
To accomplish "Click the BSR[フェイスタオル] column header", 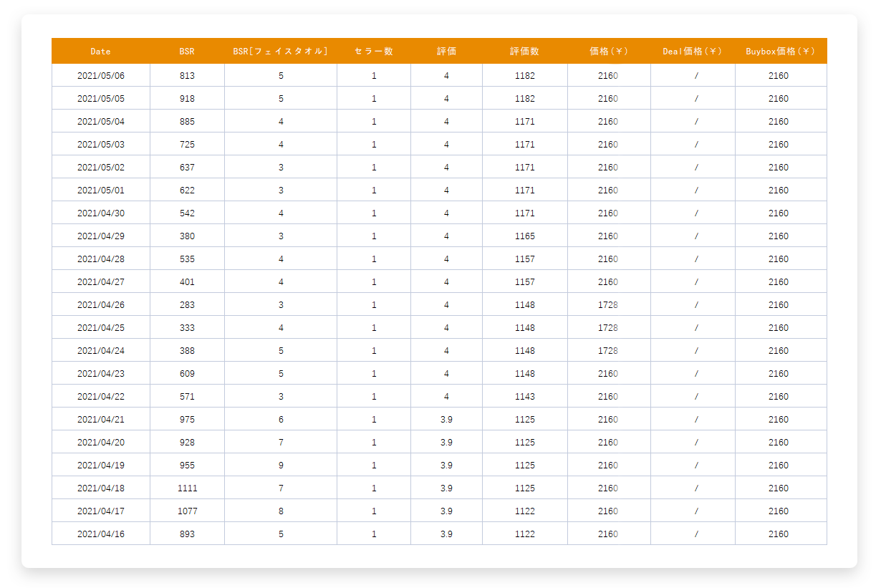I will (281, 52).
